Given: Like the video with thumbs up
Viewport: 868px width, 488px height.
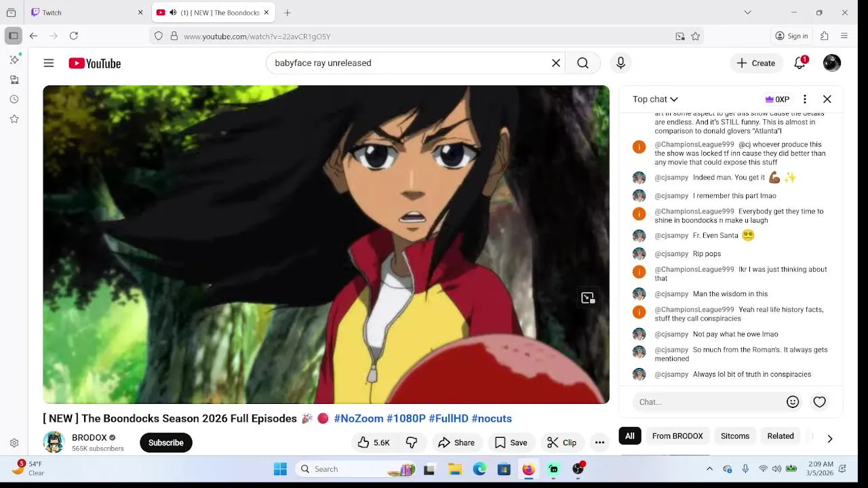Looking at the screenshot, I should [x=374, y=443].
